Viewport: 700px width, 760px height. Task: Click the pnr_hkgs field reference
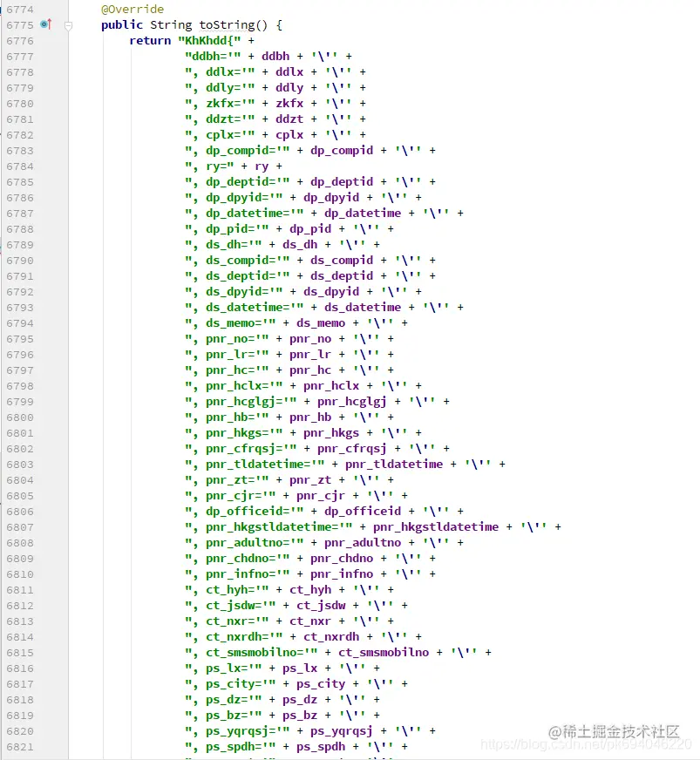(331, 433)
